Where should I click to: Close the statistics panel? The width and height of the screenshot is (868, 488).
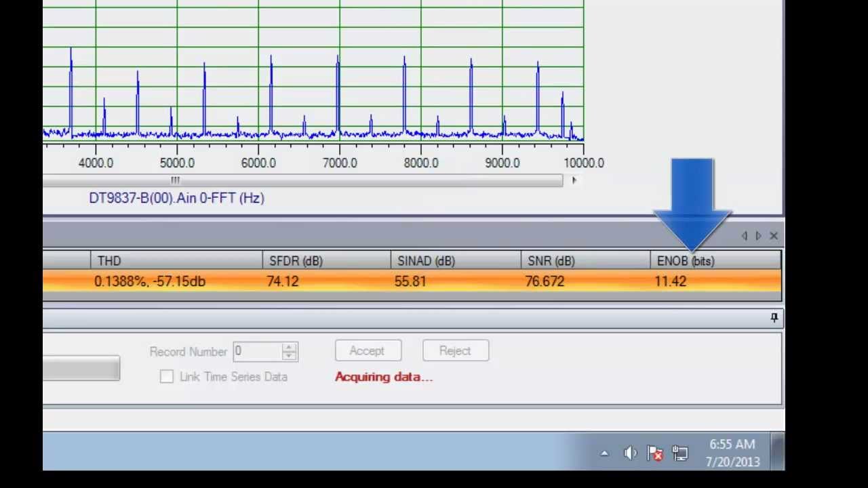[774, 236]
